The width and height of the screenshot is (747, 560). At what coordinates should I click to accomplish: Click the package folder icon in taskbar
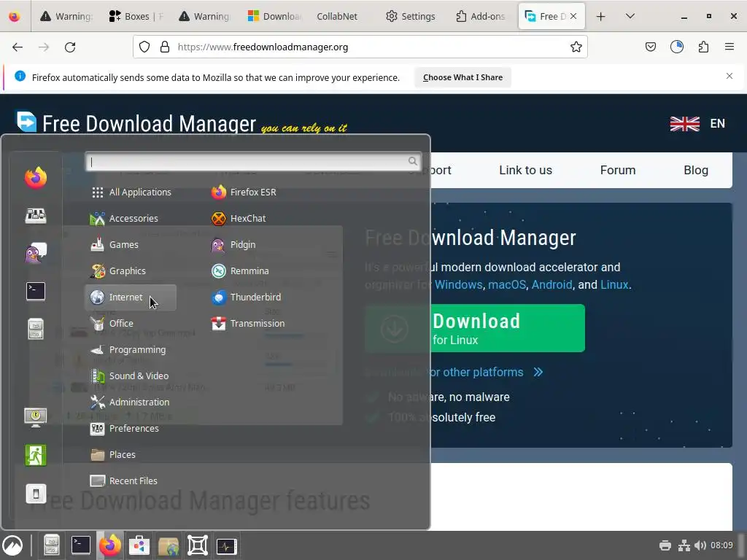click(x=169, y=545)
